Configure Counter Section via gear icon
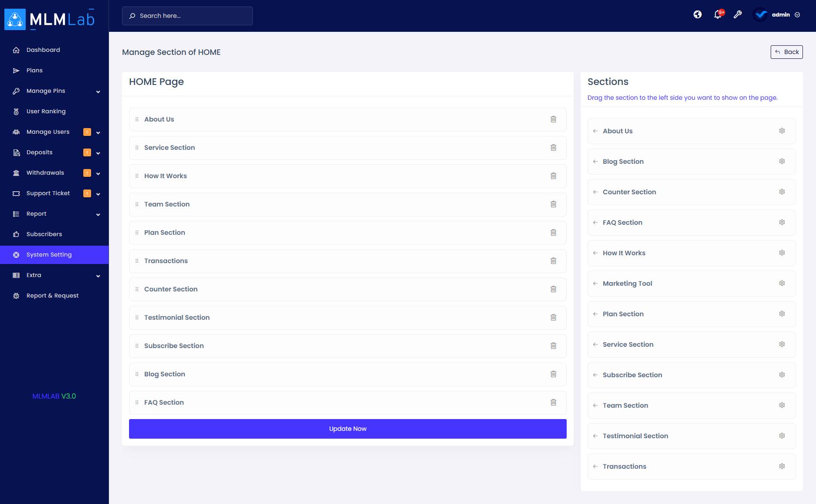Screen dimensions: 816x504 click(x=782, y=192)
